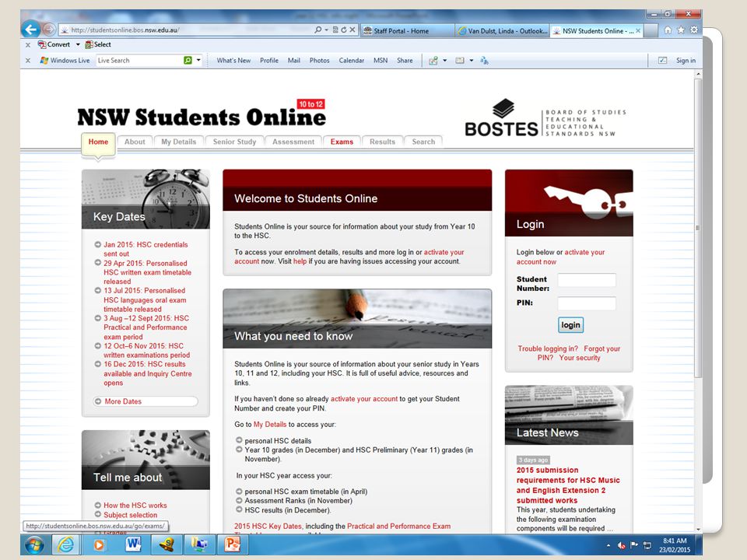The image size is (747, 560).
Task: Open the Windows Start button
Action: tap(34, 544)
